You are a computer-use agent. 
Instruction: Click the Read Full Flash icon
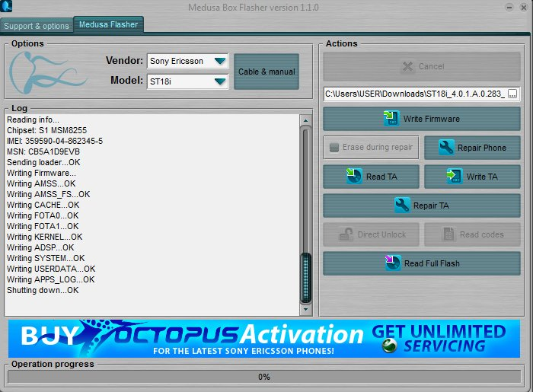click(393, 263)
